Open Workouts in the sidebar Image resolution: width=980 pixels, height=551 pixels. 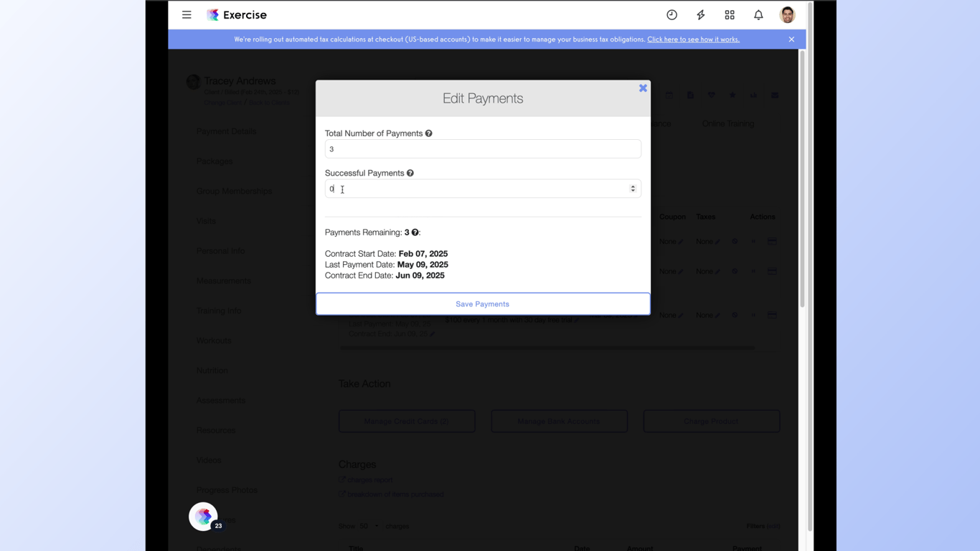pyautogui.click(x=214, y=341)
